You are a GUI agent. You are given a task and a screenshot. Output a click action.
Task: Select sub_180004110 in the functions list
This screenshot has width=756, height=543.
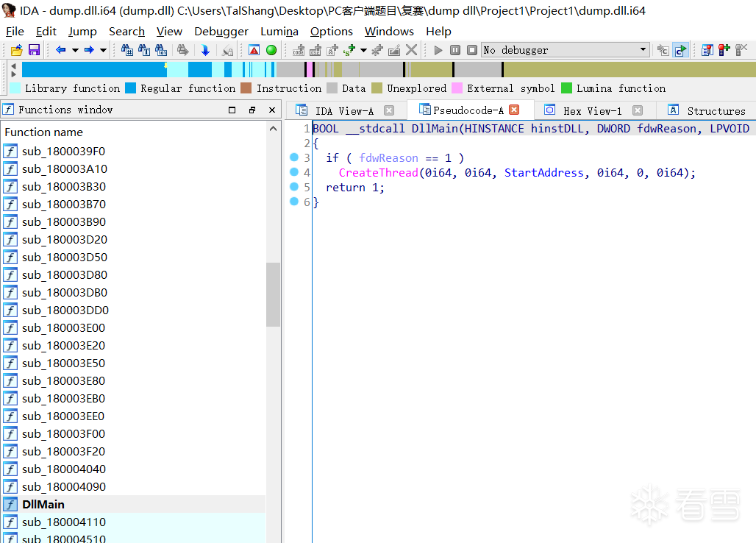click(132, 522)
